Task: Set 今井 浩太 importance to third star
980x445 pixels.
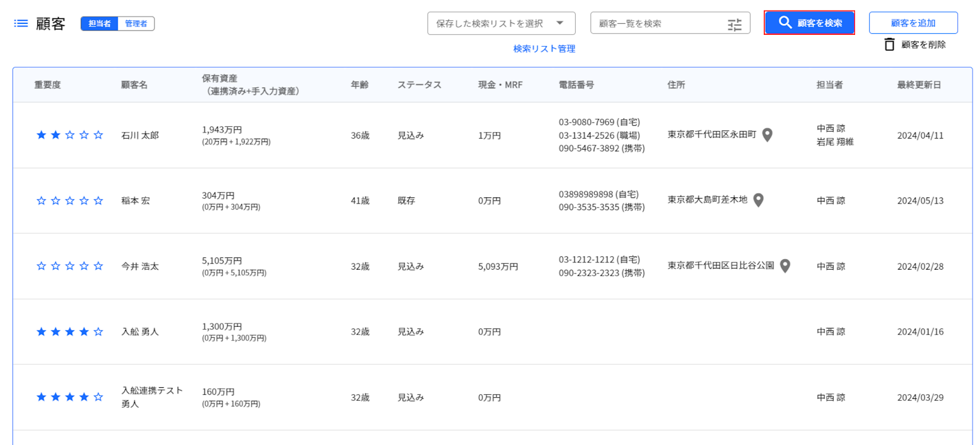Action: click(70, 266)
